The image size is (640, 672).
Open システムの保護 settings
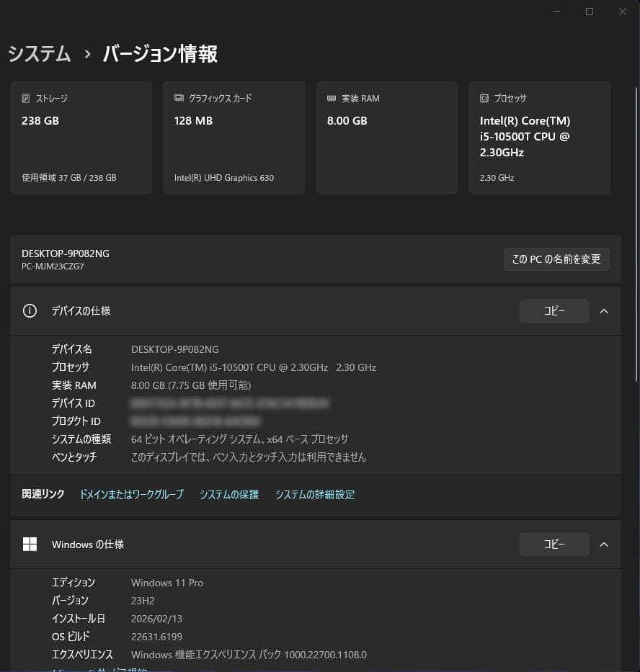tap(228, 495)
